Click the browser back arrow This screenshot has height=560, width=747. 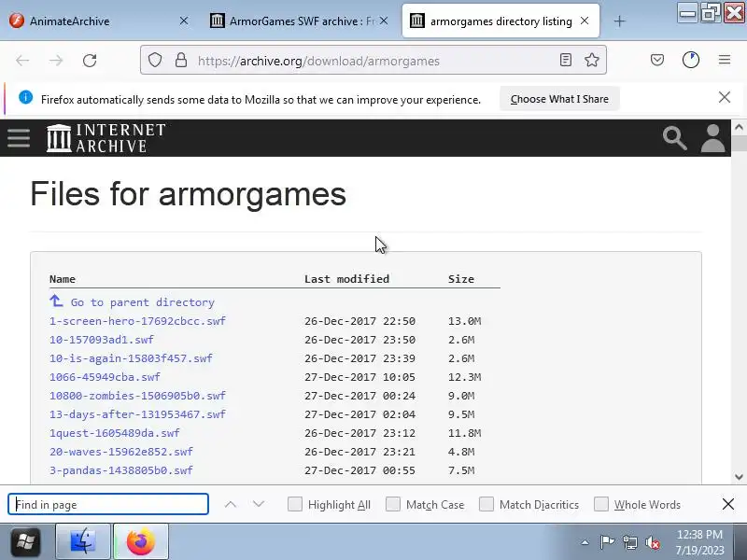click(22, 61)
